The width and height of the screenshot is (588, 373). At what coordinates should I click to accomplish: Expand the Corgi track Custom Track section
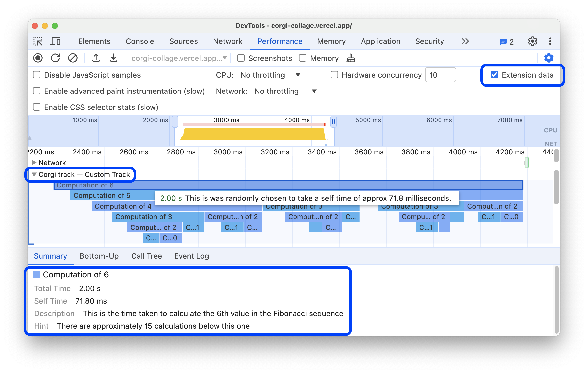[x=34, y=174]
